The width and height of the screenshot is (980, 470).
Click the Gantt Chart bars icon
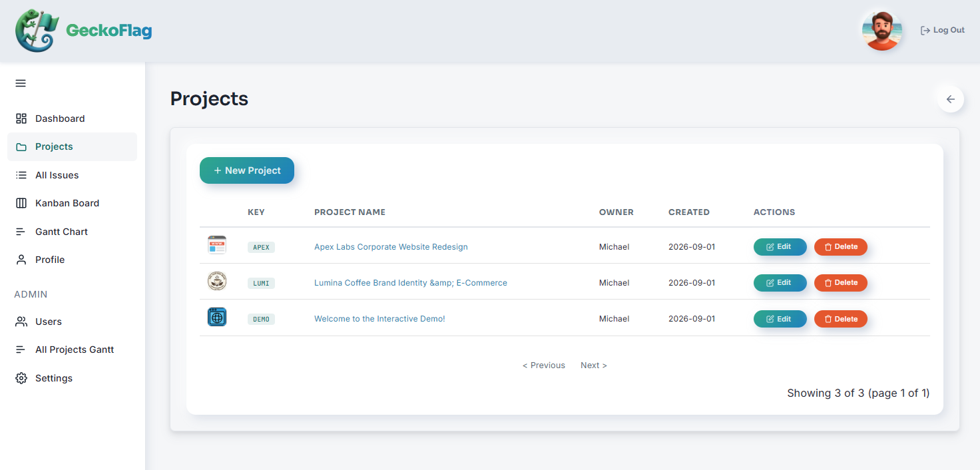21,232
